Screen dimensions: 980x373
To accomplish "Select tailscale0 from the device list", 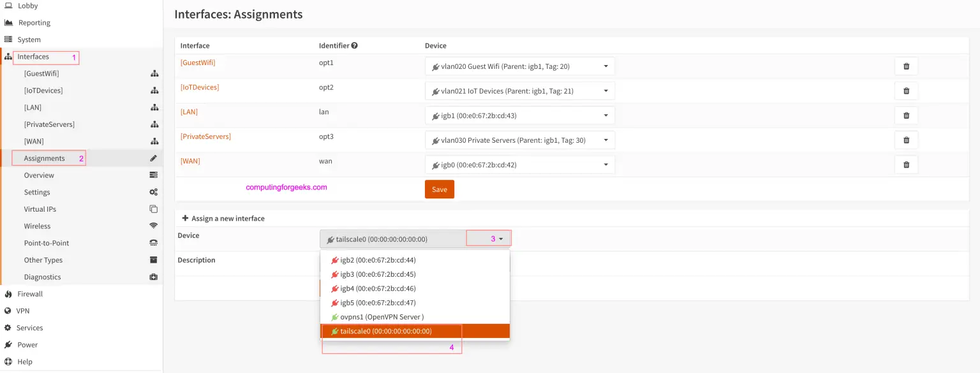I will [x=385, y=332].
